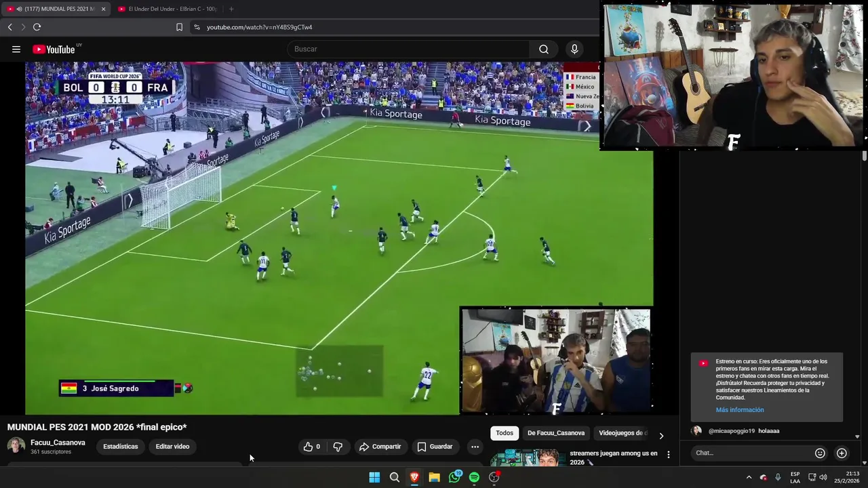The height and width of the screenshot is (488, 868).
Task: Click the search magnifier button
Action: 544,49
